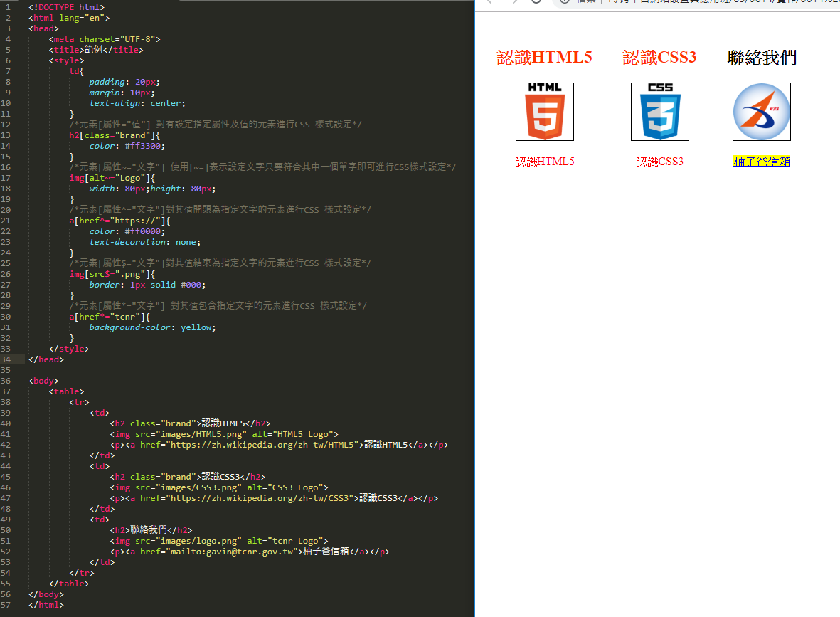Click the #ff3300 color value in code
Viewport: 840px width, 617px height.
(x=144, y=146)
